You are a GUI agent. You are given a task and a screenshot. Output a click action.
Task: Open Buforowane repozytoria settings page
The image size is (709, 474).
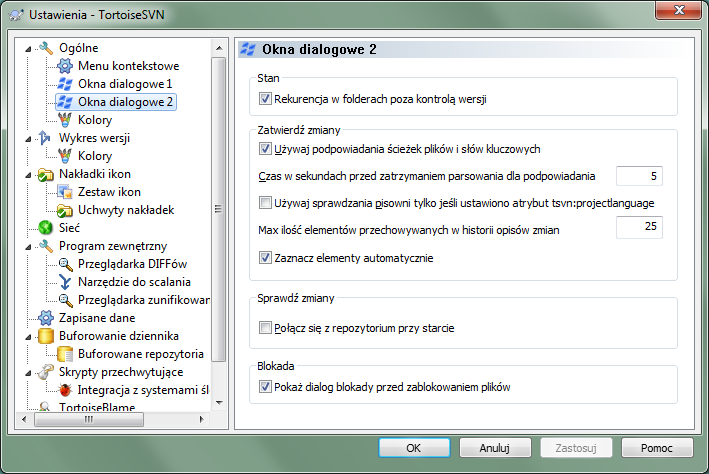pyautogui.click(x=141, y=354)
